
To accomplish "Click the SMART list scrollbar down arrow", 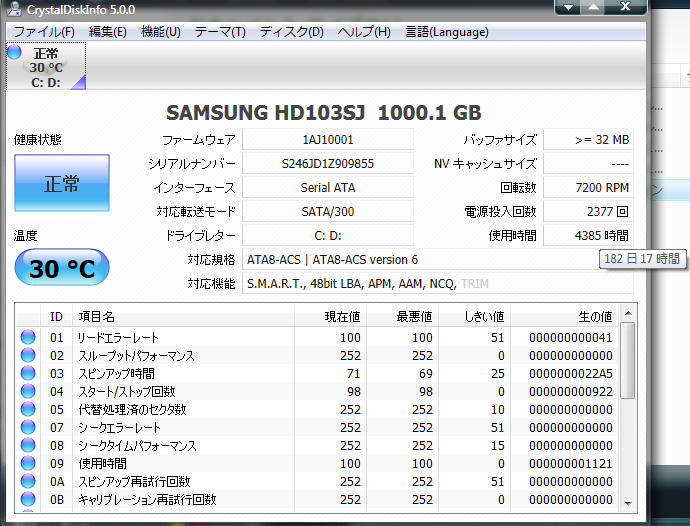I will [x=628, y=504].
